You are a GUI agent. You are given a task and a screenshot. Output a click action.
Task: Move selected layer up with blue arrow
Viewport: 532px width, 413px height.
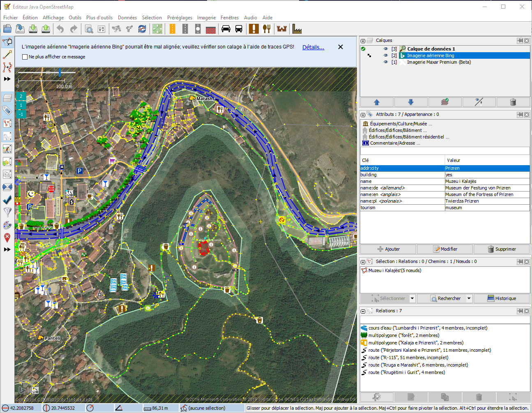pos(377,102)
